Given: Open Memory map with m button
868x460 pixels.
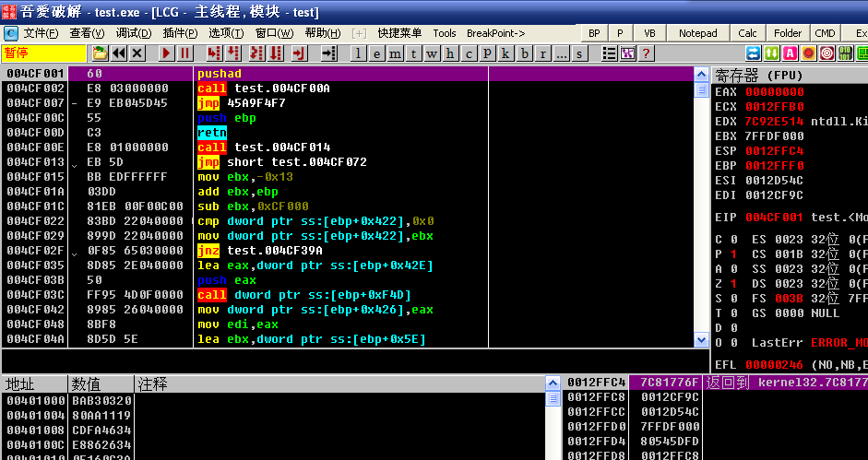Looking at the screenshot, I should [395, 53].
